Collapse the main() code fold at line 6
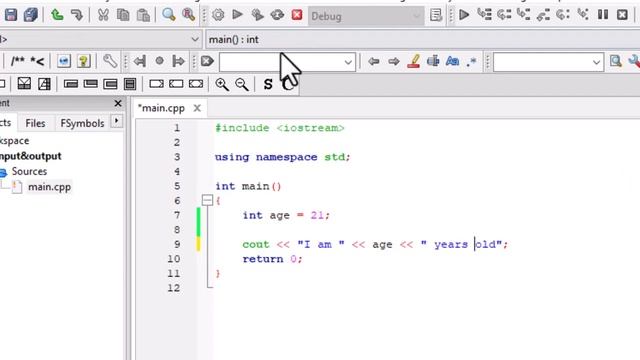Viewport: 640px width, 360px height. (207, 200)
